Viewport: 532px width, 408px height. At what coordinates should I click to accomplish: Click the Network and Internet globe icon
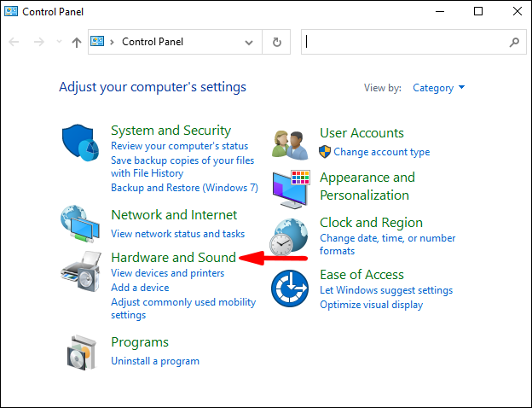pyautogui.click(x=80, y=224)
